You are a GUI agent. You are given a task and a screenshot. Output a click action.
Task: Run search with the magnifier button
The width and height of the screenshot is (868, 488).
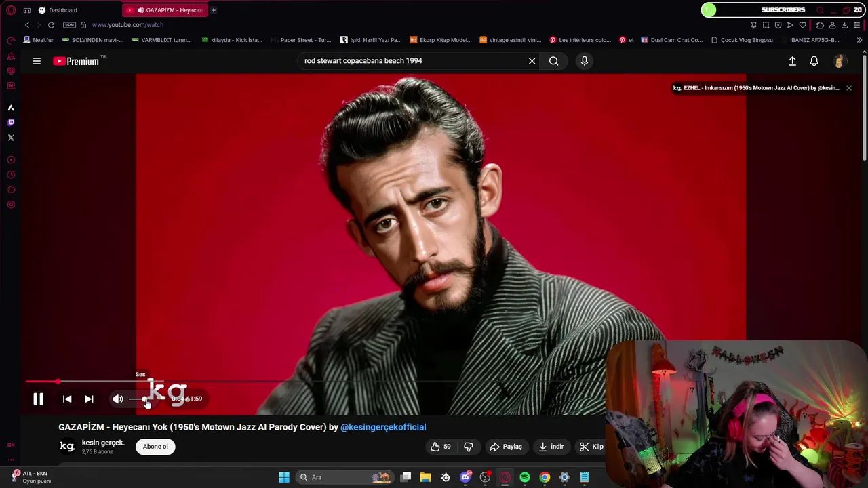554,61
